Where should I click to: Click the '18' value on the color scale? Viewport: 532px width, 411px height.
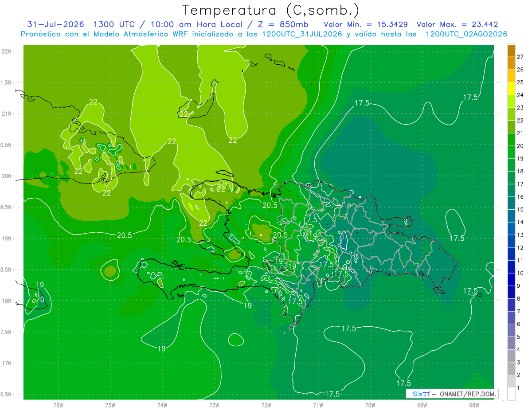point(520,172)
